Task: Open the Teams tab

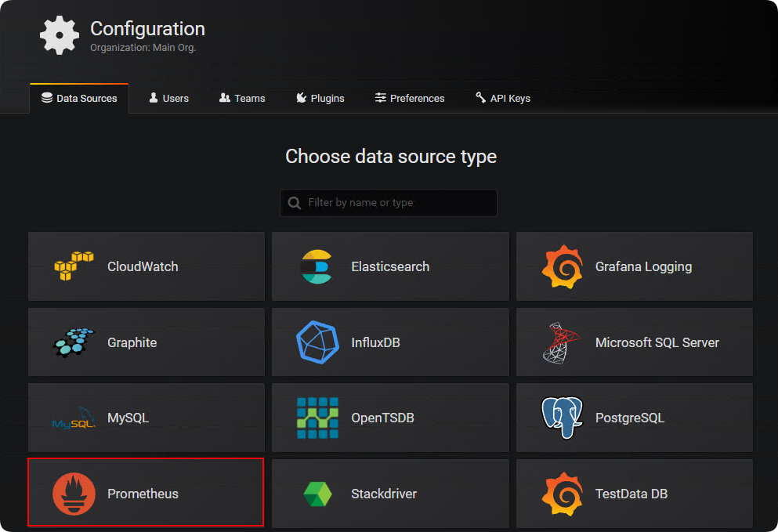Action: pyautogui.click(x=242, y=98)
